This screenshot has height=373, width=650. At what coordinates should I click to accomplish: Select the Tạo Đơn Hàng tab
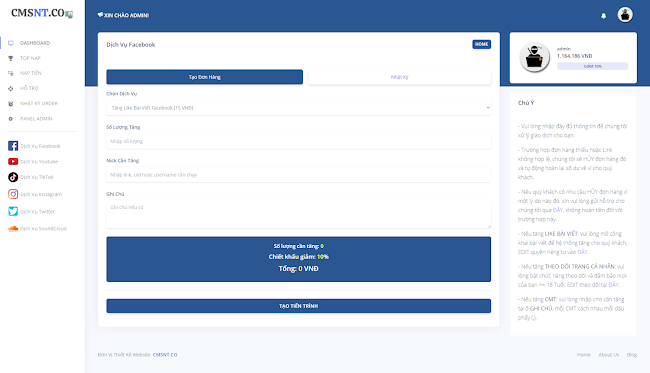(x=204, y=77)
